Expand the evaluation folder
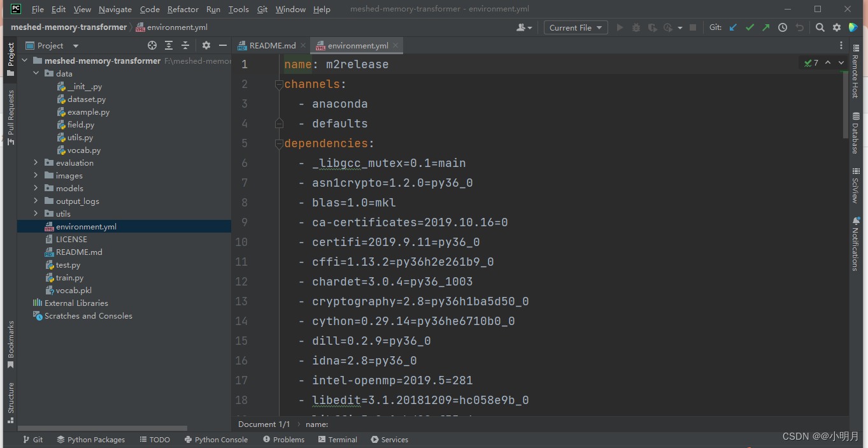The width and height of the screenshot is (868, 448). click(36, 163)
